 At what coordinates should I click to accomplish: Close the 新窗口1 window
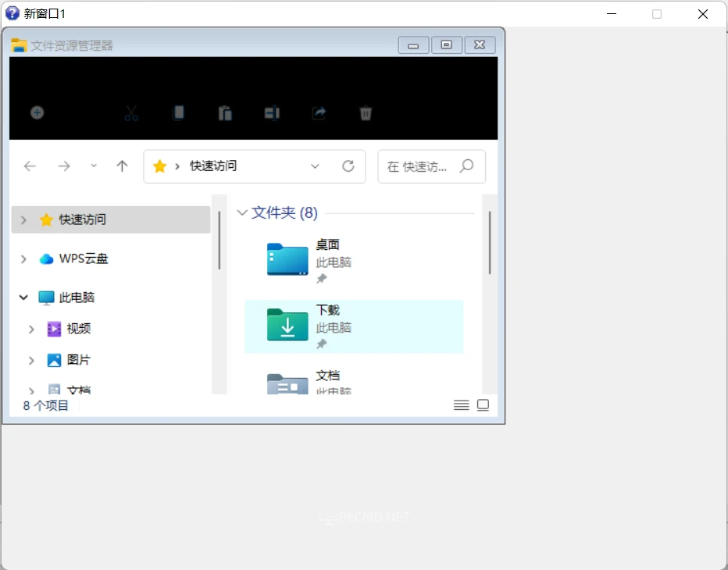[x=703, y=14]
